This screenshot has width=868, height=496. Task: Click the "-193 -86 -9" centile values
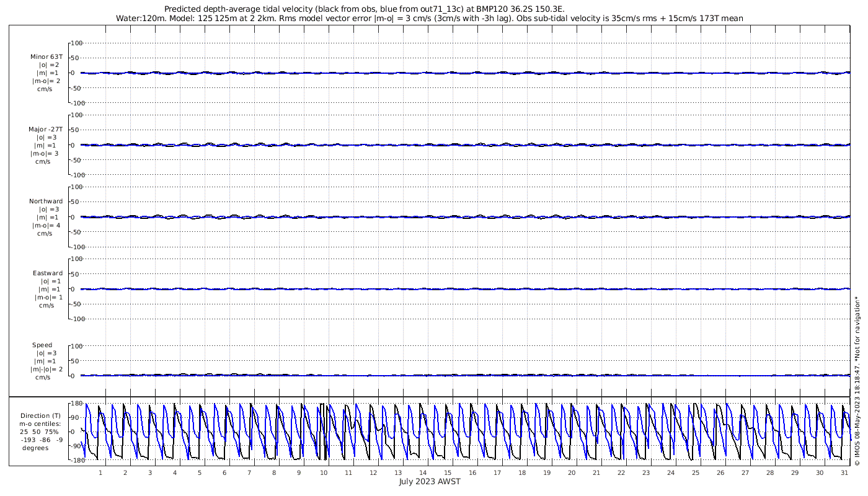(42, 440)
